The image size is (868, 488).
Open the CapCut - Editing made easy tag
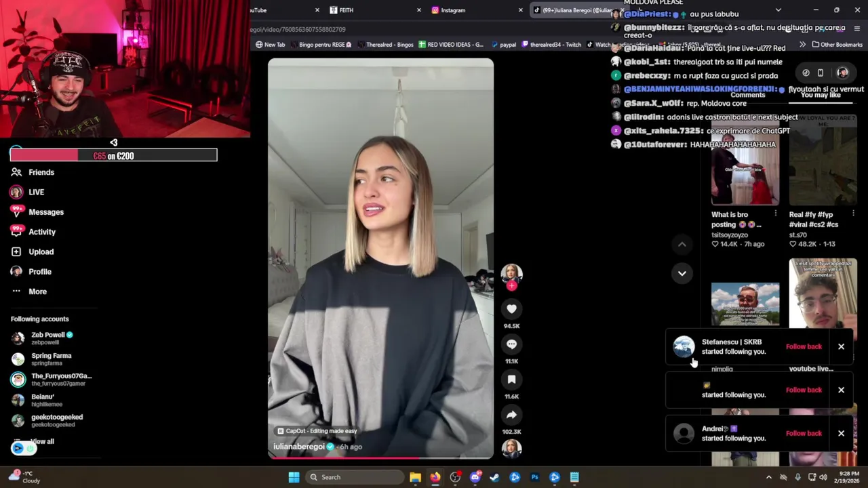317,431
